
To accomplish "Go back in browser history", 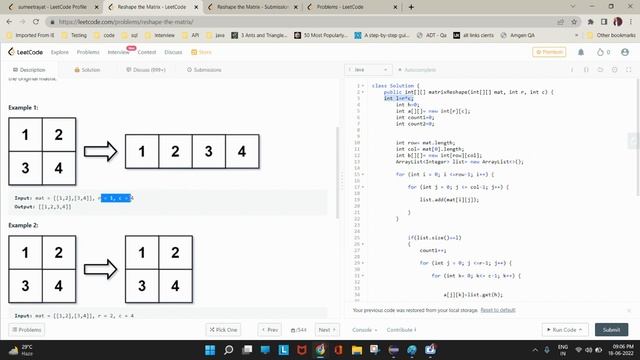I will (x=9, y=22).
